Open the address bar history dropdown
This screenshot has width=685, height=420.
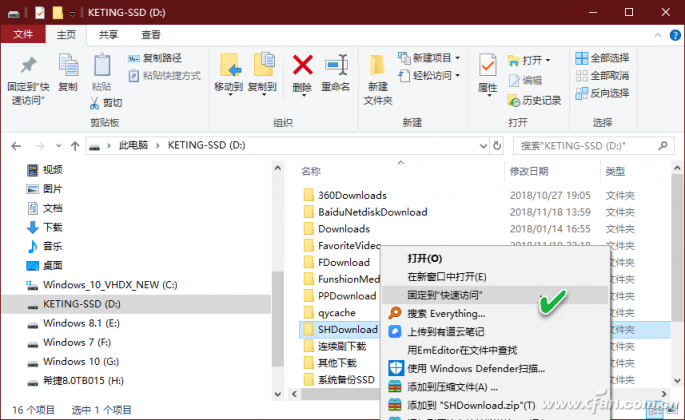tap(483, 146)
